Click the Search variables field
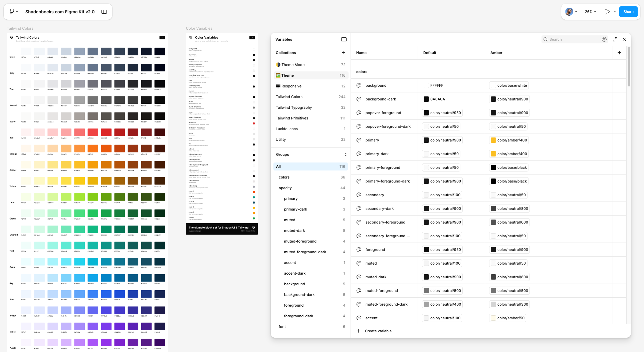644x352 pixels. point(571,39)
